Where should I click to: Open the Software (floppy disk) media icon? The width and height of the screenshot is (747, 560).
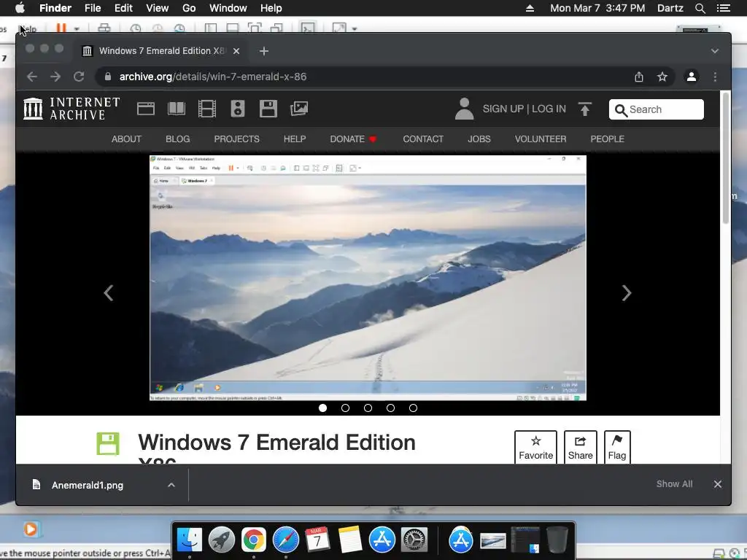268,109
